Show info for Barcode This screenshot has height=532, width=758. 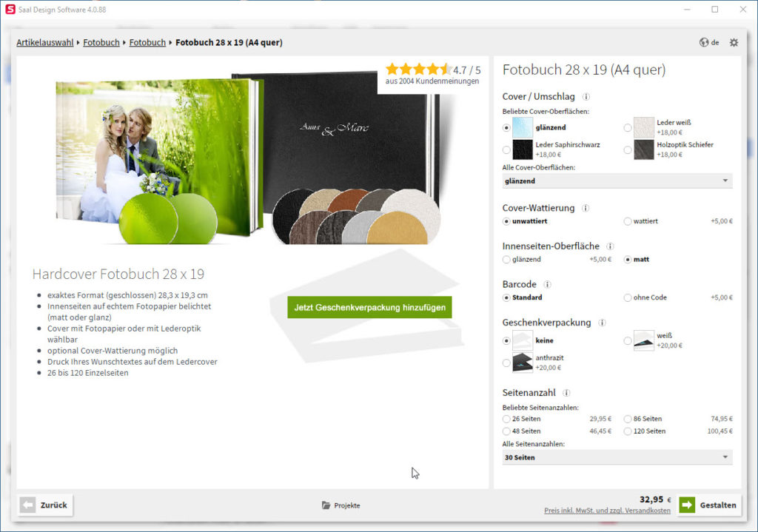point(547,285)
